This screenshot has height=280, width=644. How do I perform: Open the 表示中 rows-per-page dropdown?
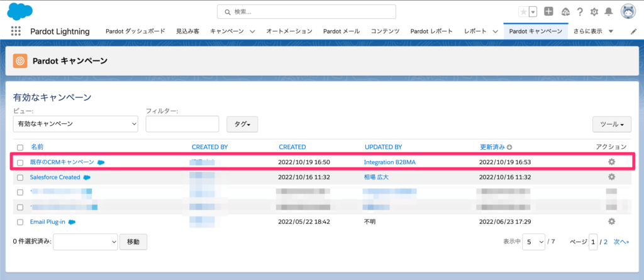[x=534, y=242]
